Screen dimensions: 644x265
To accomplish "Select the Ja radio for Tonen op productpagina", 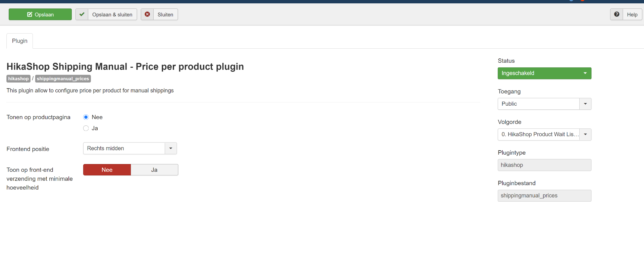I will click(86, 128).
